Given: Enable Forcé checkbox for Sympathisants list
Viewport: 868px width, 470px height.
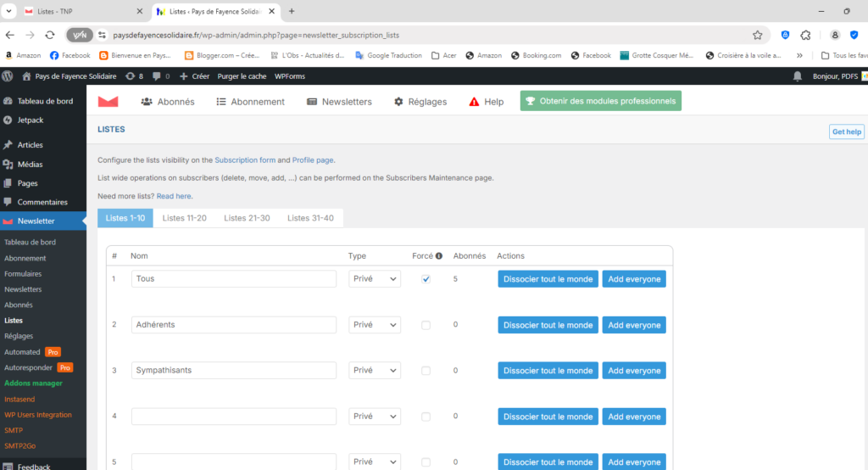Looking at the screenshot, I should pos(426,371).
